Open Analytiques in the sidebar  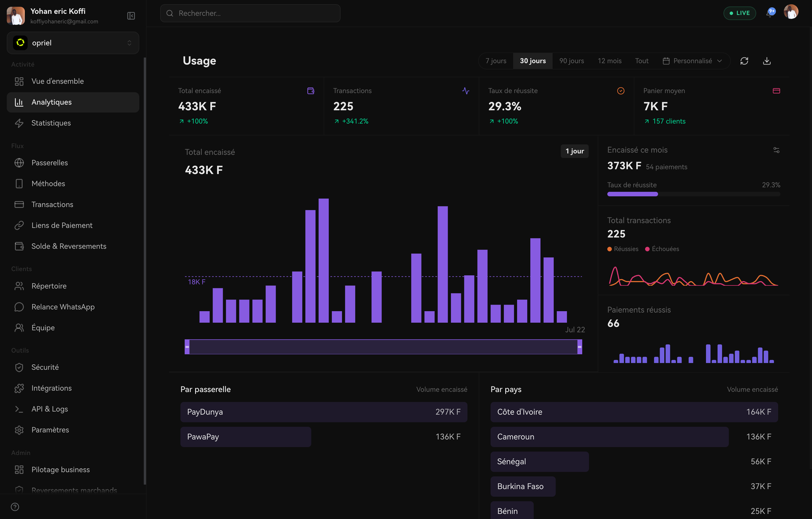(73, 103)
